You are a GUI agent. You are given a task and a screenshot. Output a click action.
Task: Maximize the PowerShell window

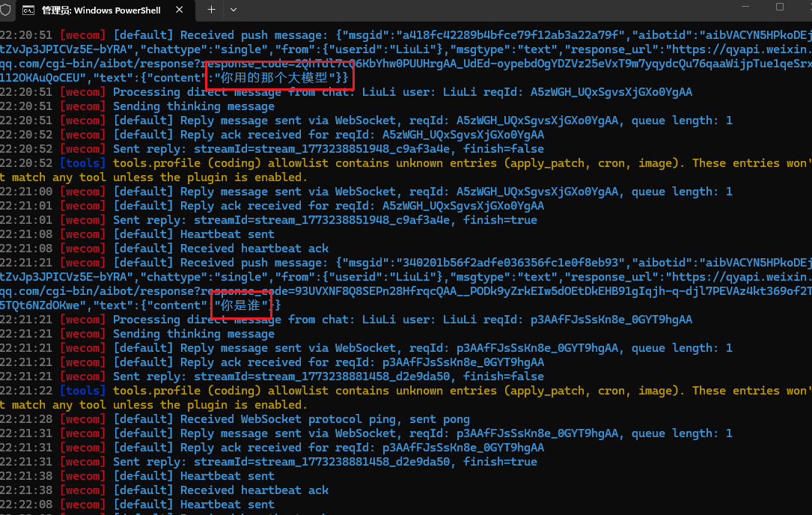pyautogui.click(x=780, y=7)
